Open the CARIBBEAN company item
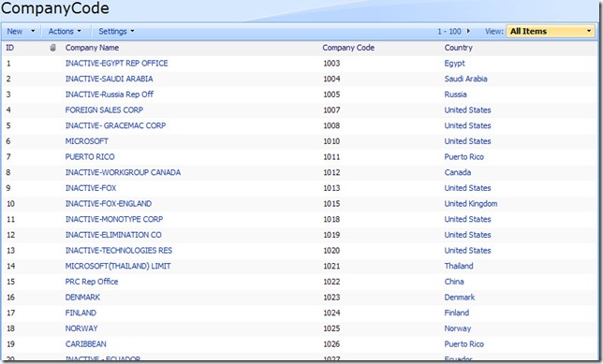 86,344
